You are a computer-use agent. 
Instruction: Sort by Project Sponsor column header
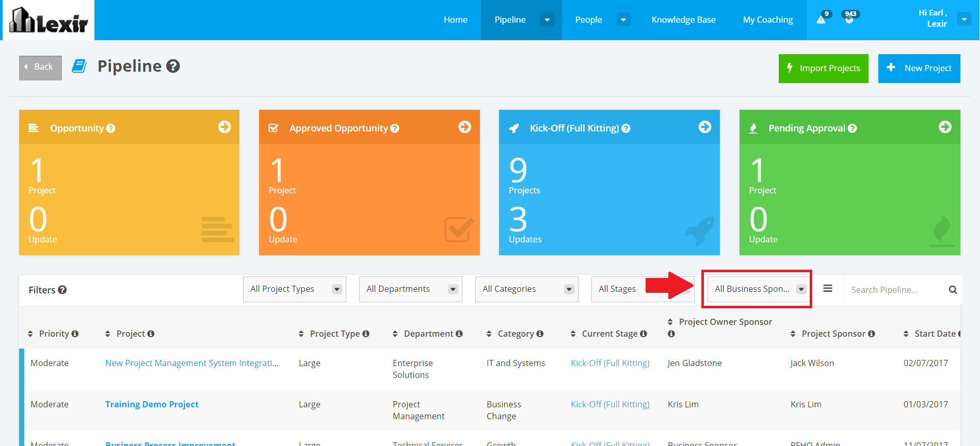[833, 334]
